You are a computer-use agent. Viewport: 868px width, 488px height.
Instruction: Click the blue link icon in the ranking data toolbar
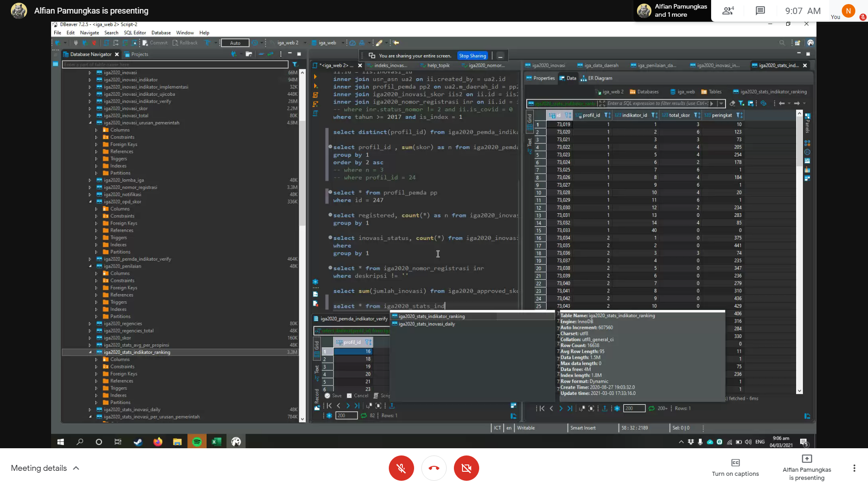click(764, 103)
